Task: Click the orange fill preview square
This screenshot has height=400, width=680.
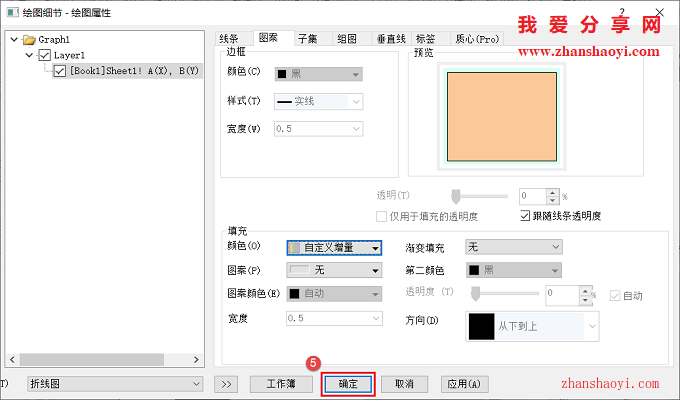Action: (x=502, y=117)
